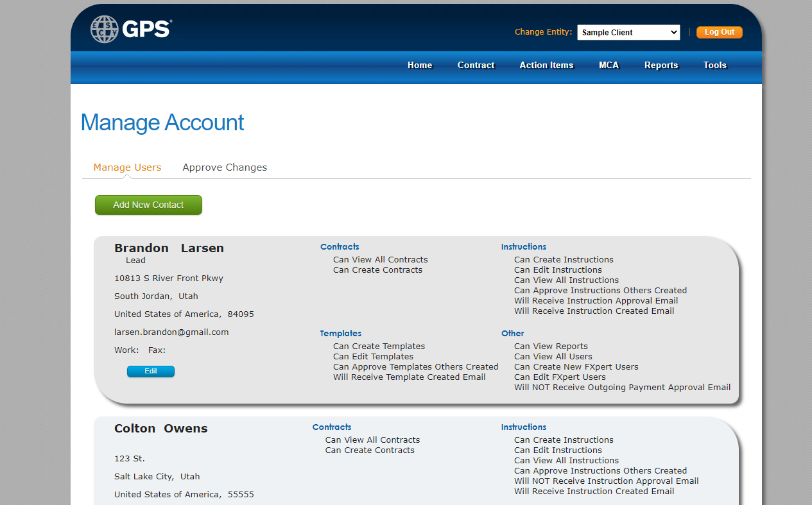
Task: Switch to the Manage Users tab
Action: tap(127, 167)
